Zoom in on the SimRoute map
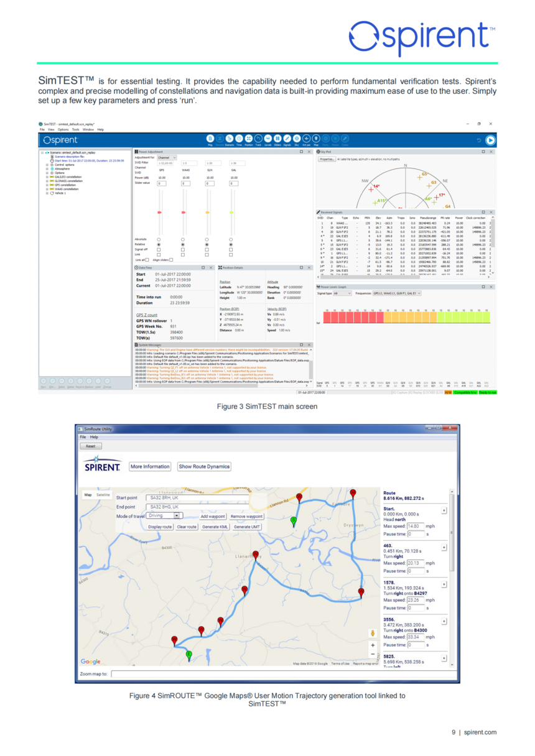Image resolution: width=535 pixels, height=756 pixels. [x=373, y=645]
